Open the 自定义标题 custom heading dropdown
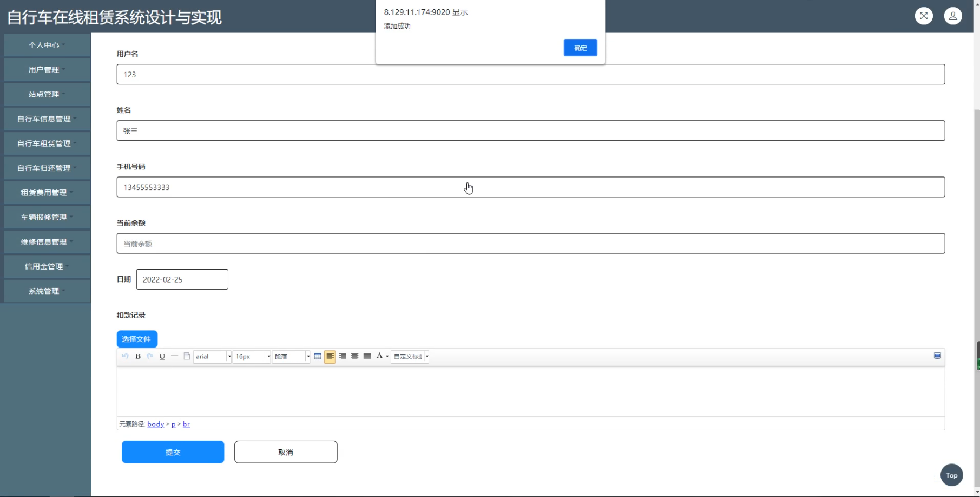Viewport: 980px width, 497px height. (x=410, y=356)
